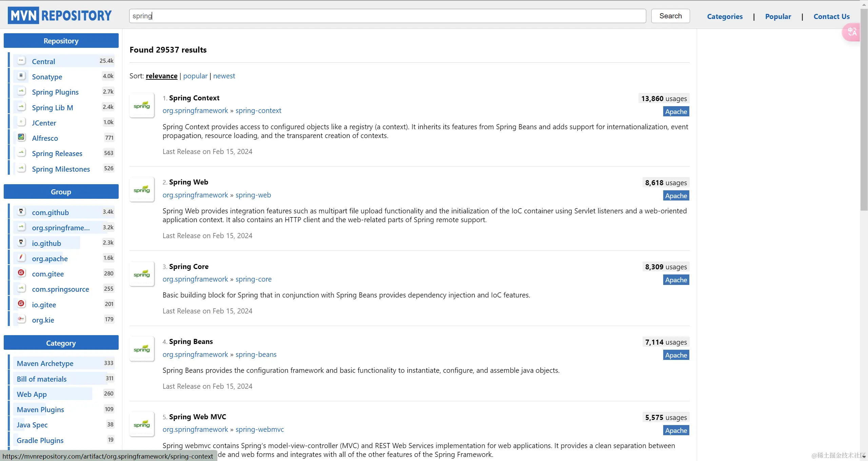Open the Spring Web MVC result title
This screenshot has height=461, width=868.
pos(197,417)
